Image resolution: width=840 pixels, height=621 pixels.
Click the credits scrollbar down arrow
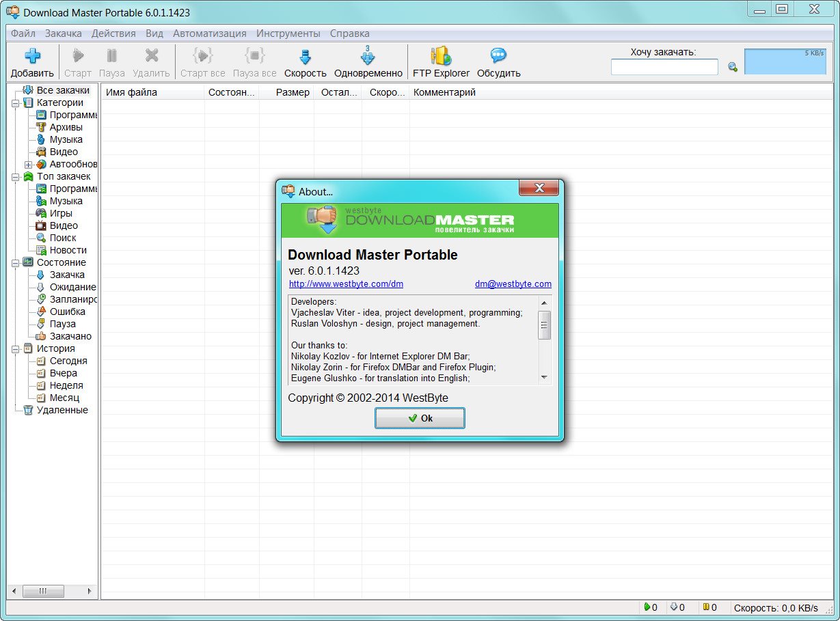(545, 377)
